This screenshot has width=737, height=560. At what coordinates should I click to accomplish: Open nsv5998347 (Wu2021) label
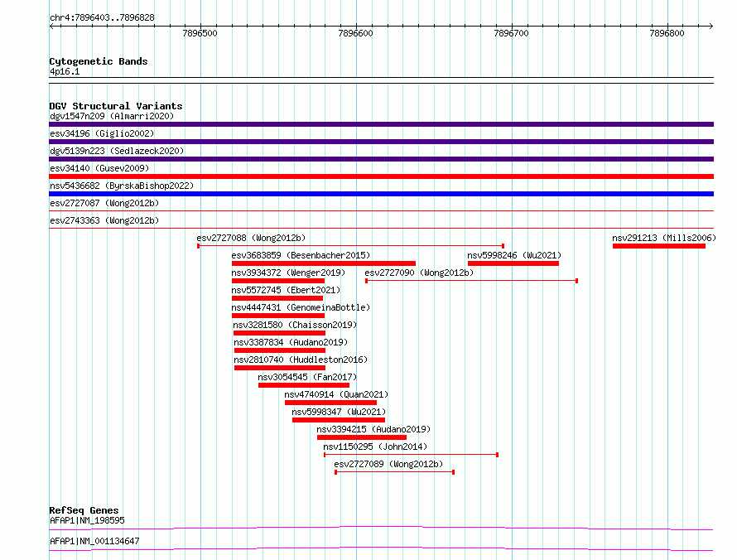click(339, 412)
